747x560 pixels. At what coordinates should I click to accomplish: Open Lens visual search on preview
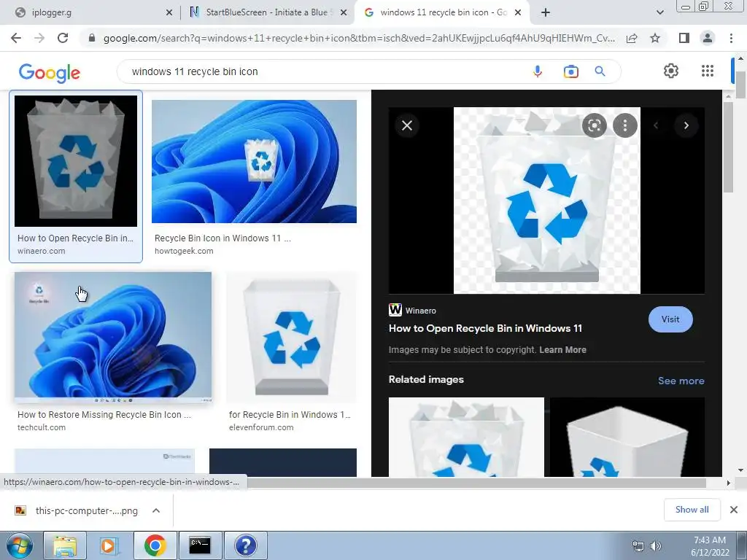594,125
